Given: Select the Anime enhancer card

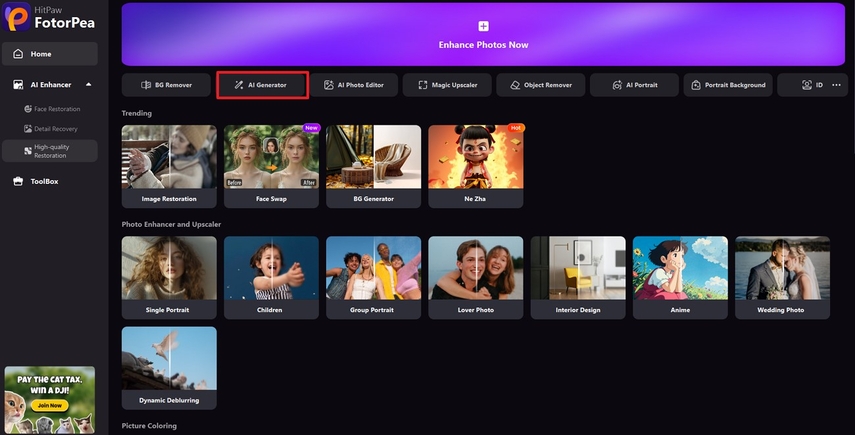Looking at the screenshot, I should pos(681,277).
